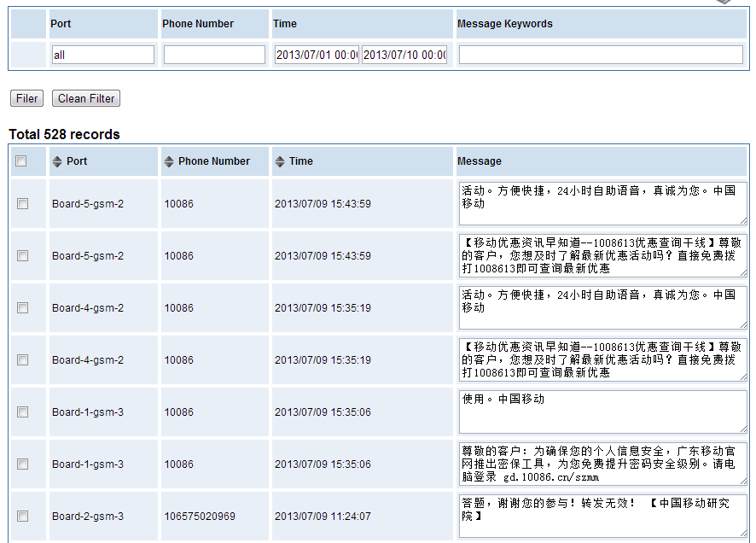Edit the start time field 2013/07/01
756x543 pixels.
click(317, 55)
